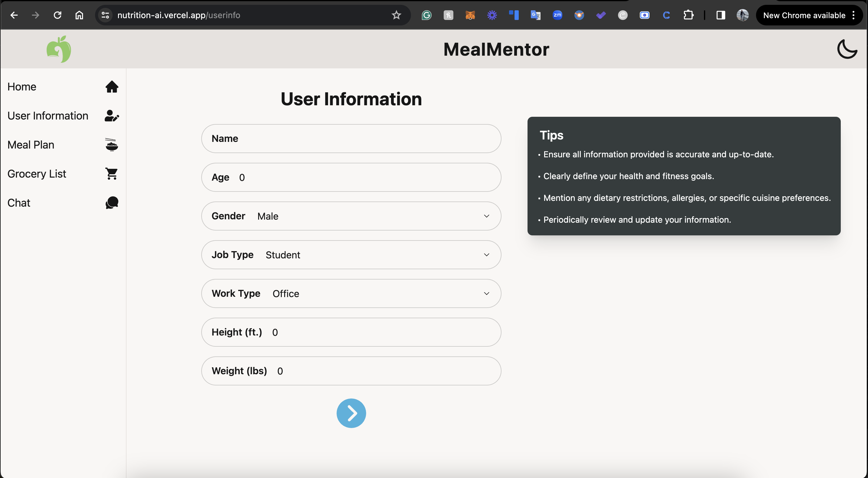The image size is (868, 478).
Task: Navigate to the Meal Plan menu item
Action: [x=31, y=145]
